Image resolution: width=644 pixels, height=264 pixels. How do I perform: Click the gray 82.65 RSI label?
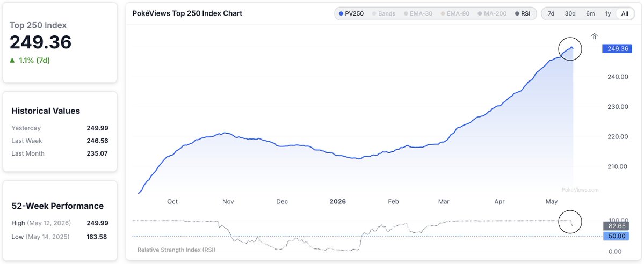[x=616, y=226]
